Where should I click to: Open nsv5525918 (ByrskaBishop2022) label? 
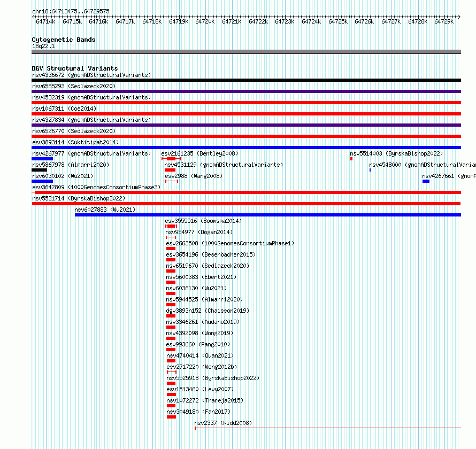[x=213, y=378]
